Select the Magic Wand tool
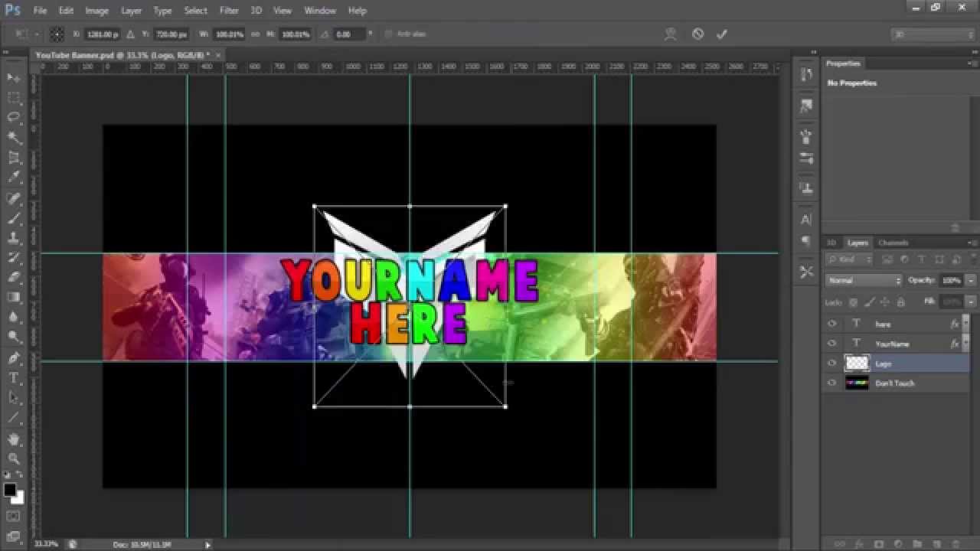The height and width of the screenshot is (551, 980). [x=14, y=138]
